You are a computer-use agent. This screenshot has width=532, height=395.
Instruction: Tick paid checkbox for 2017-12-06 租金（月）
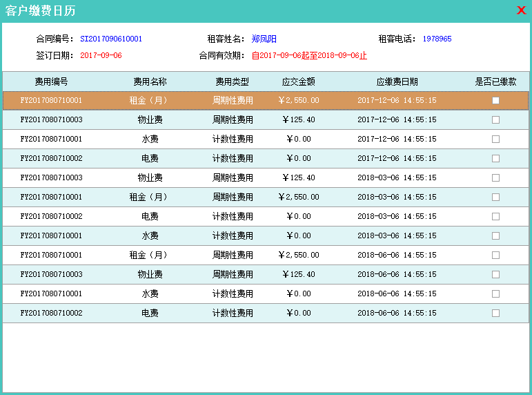[495, 101]
